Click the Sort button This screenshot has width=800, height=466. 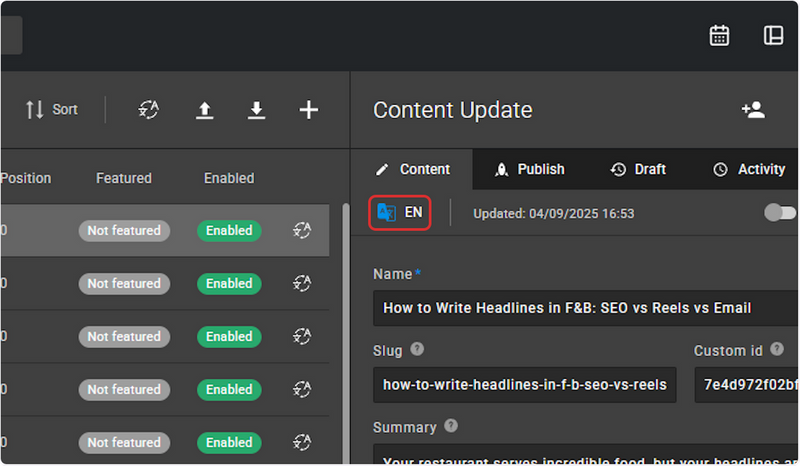point(52,110)
